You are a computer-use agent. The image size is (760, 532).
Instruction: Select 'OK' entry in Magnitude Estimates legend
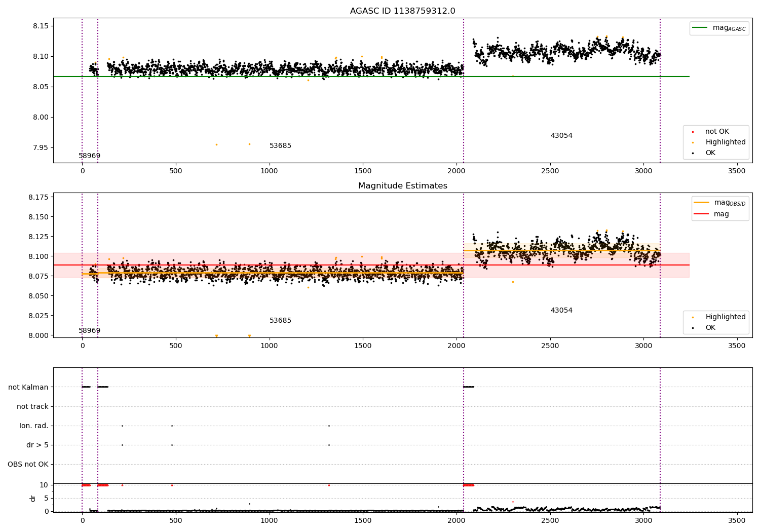710,328
